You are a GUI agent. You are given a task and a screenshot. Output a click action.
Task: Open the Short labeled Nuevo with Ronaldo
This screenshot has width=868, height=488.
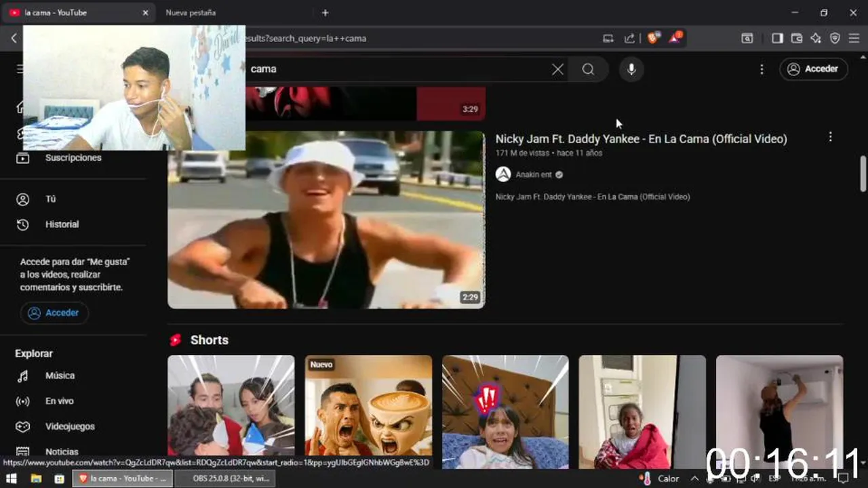pos(368,412)
